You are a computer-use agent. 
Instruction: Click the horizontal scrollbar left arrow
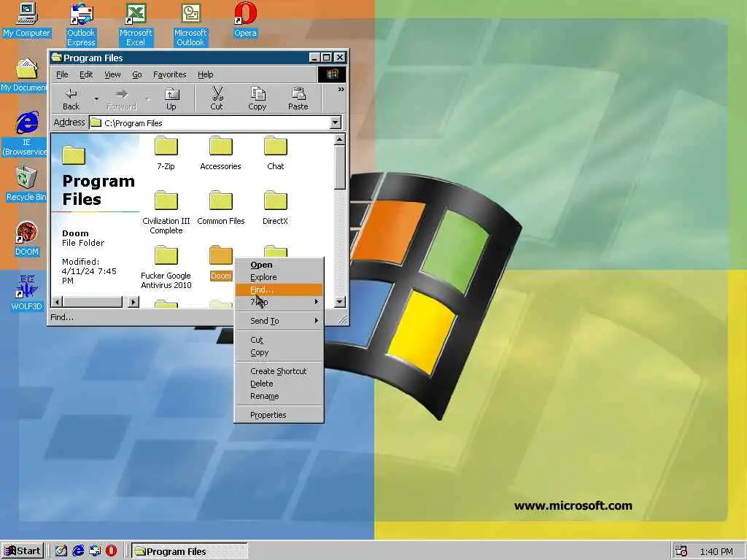coord(57,301)
